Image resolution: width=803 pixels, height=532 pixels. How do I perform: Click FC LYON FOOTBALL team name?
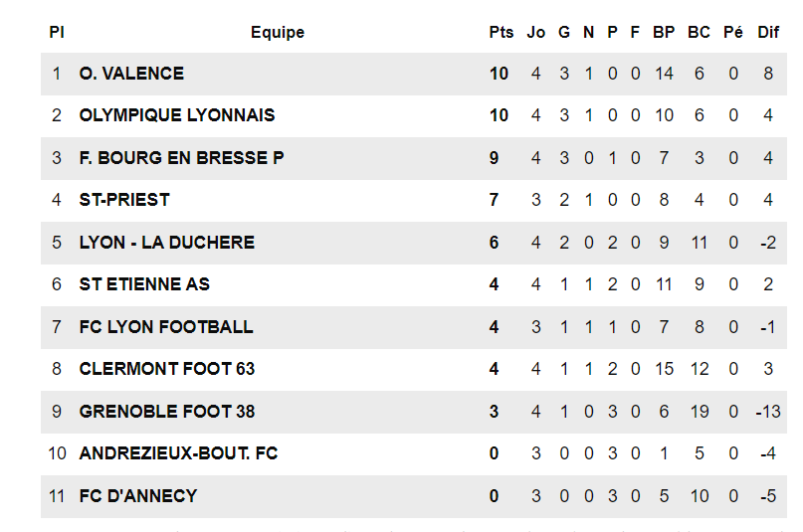[x=166, y=327]
